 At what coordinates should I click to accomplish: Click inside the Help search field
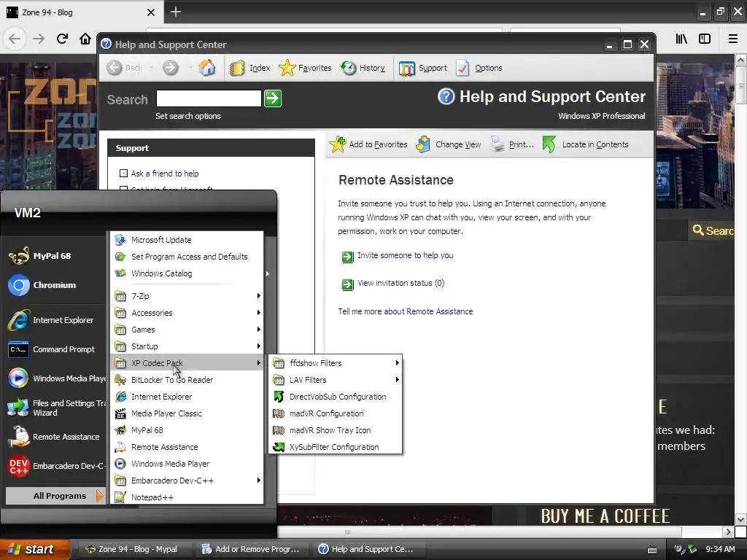[x=209, y=98]
